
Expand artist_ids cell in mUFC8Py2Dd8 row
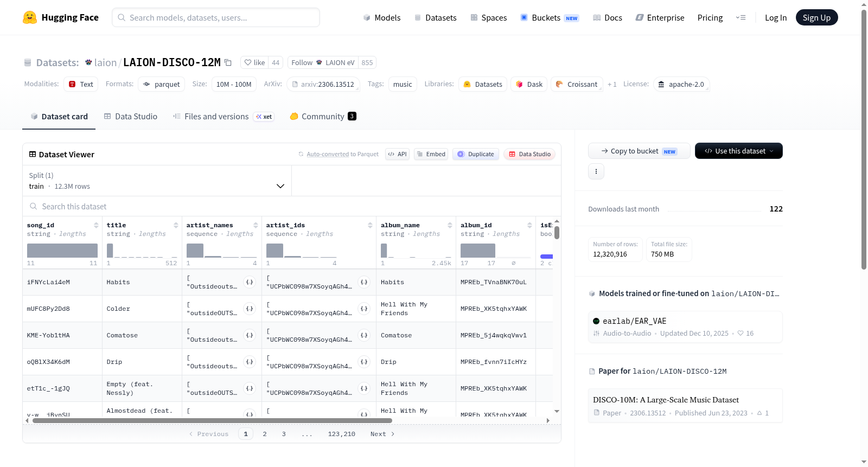(x=364, y=309)
